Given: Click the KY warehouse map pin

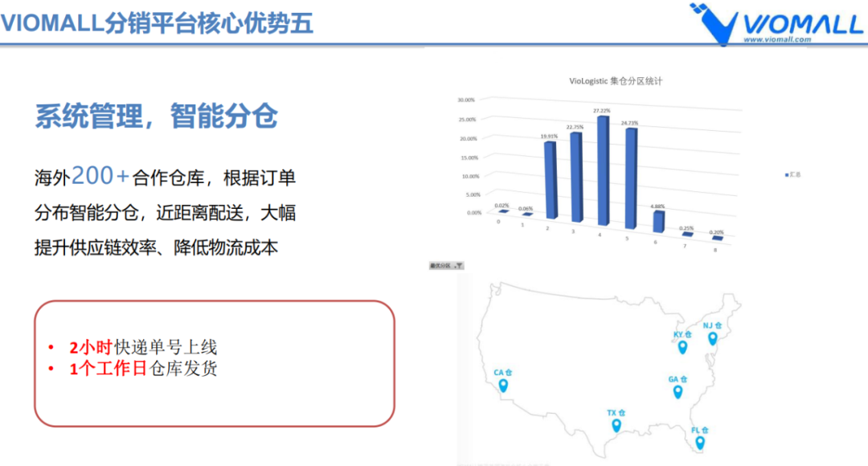Looking at the screenshot, I should pyautogui.click(x=682, y=347).
